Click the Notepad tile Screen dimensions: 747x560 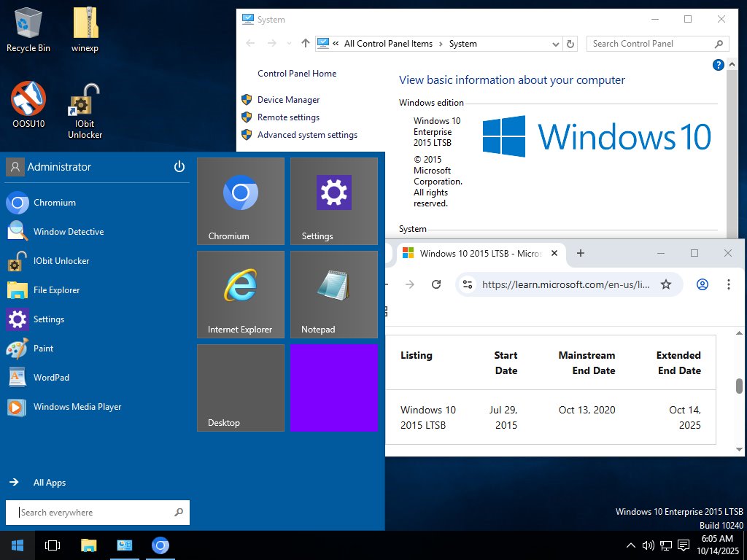click(334, 295)
